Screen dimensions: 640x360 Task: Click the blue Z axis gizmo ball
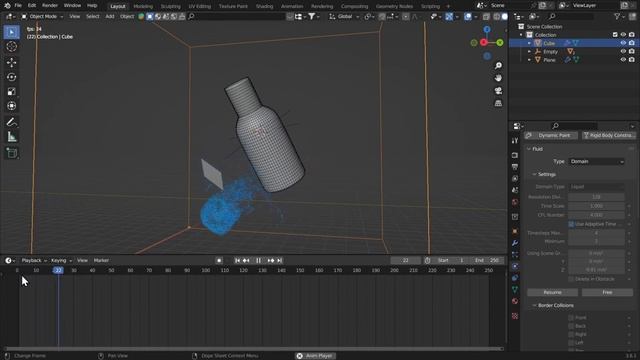pos(487,29)
